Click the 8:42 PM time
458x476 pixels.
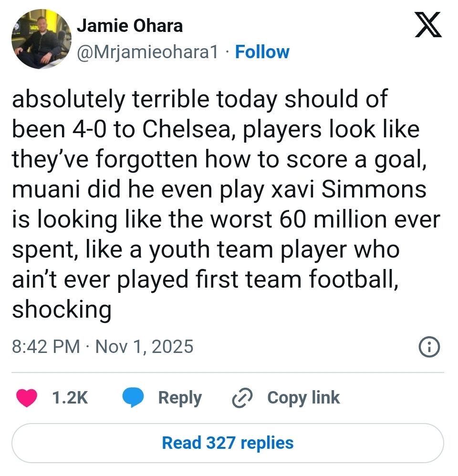pos(46,346)
